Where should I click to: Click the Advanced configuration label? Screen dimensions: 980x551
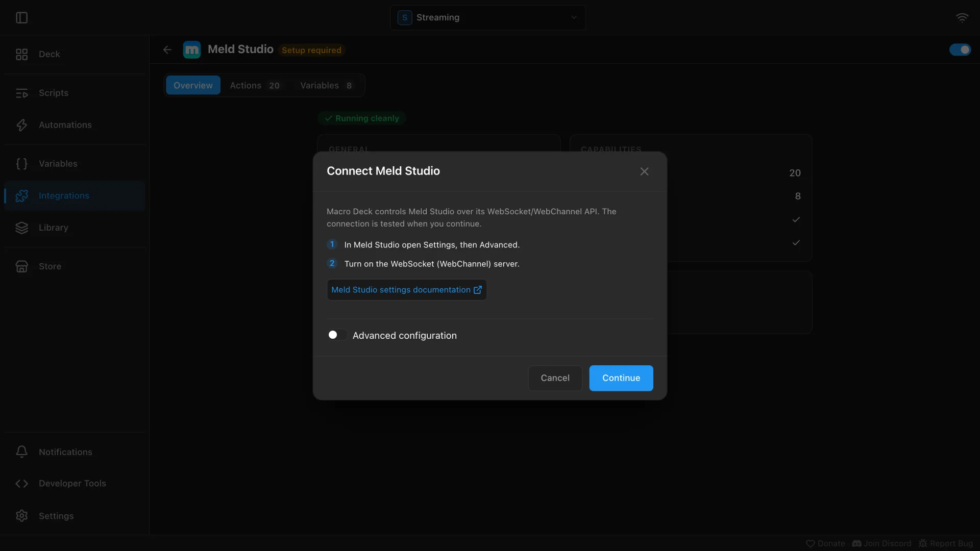point(405,336)
